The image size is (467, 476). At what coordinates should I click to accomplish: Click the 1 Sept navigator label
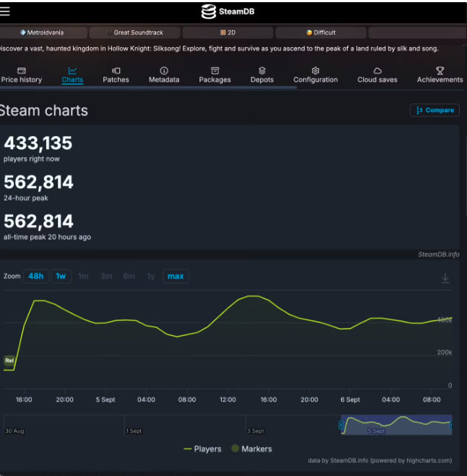tap(134, 431)
